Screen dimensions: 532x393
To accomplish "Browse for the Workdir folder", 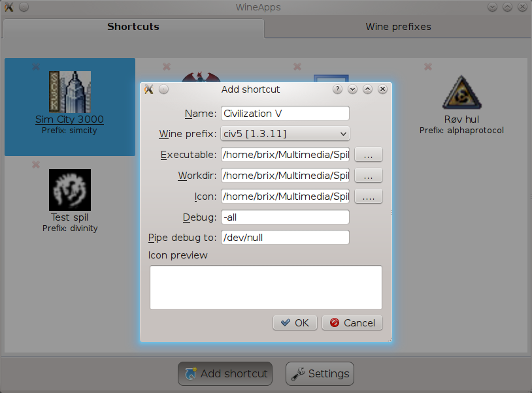I will point(368,176).
